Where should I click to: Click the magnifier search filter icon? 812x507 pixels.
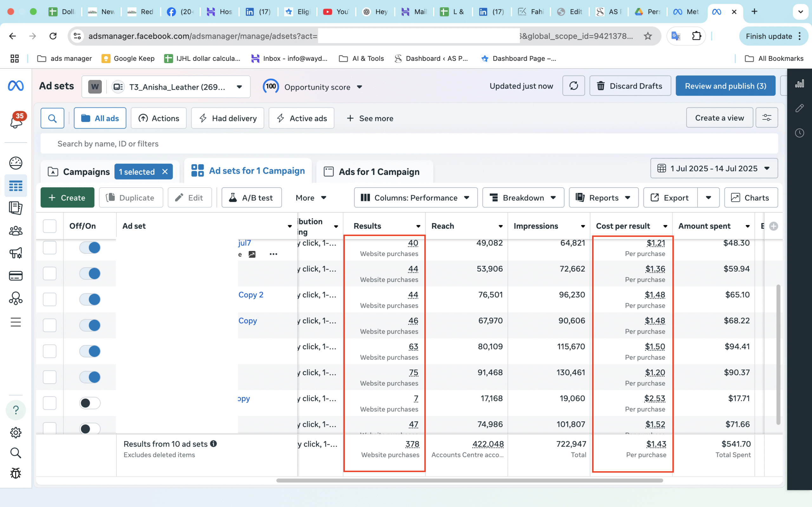click(x=52, y=118)
